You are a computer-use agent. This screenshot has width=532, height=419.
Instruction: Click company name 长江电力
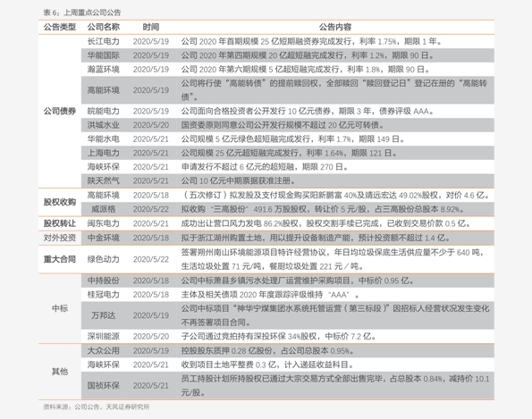coord(104,41)
